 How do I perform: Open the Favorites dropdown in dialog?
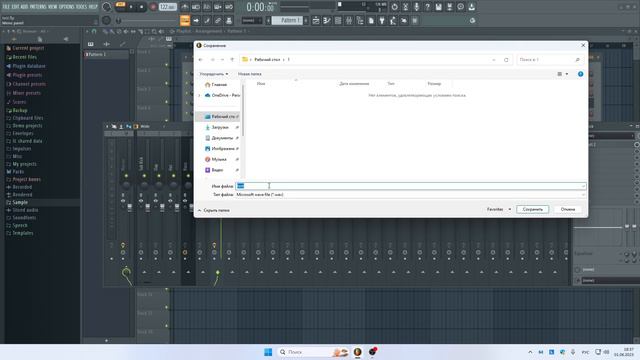pos(498,209)
